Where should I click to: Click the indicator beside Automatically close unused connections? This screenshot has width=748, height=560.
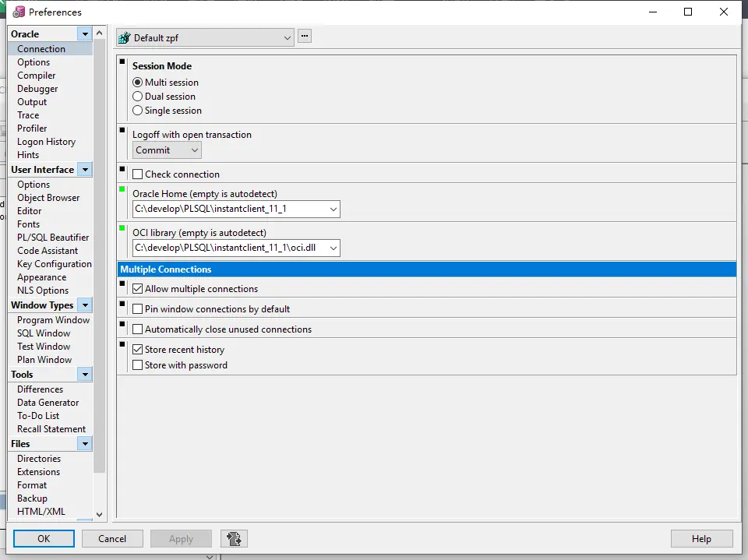click(122, 324)
